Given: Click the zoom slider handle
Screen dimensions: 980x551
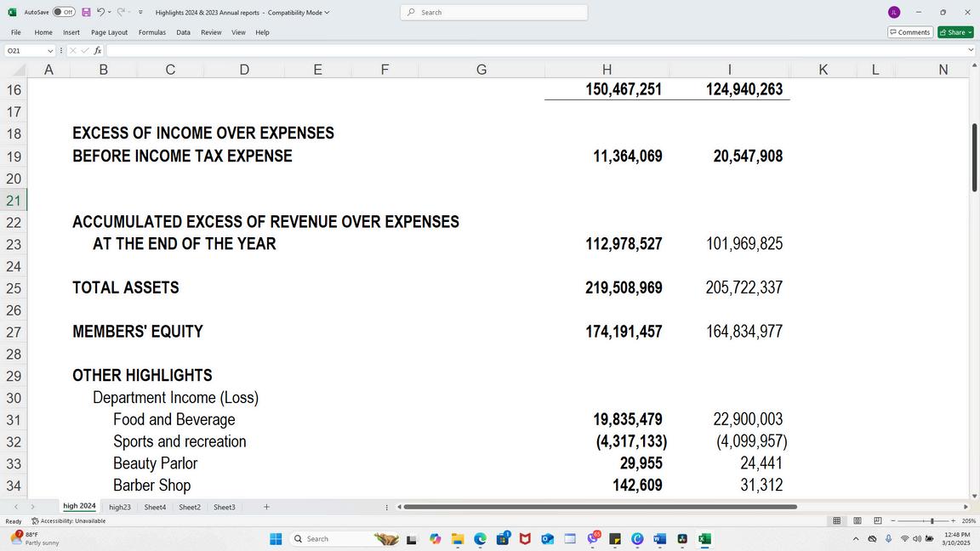Looking at the screenshot, I should tap(932, 520).
